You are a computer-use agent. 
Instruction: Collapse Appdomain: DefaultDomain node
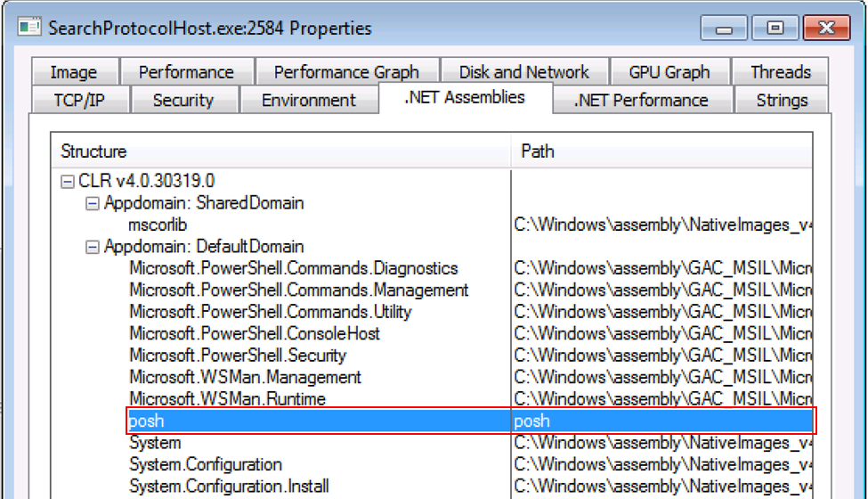point(92,247)
